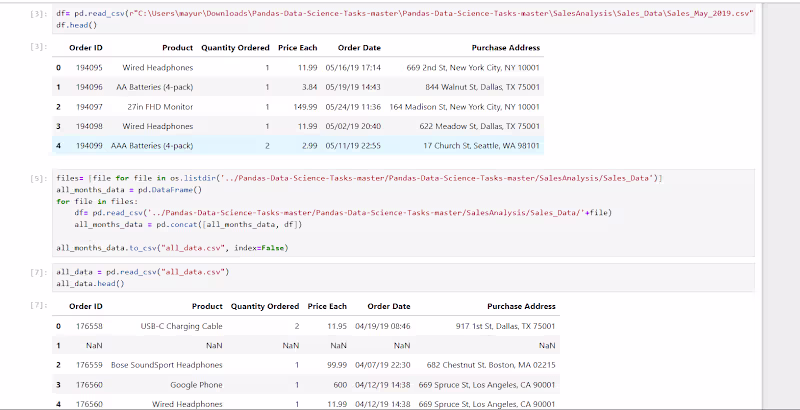Click the date cell 05/24/19 11:36

pyautogui.click(x=353, y=107)
